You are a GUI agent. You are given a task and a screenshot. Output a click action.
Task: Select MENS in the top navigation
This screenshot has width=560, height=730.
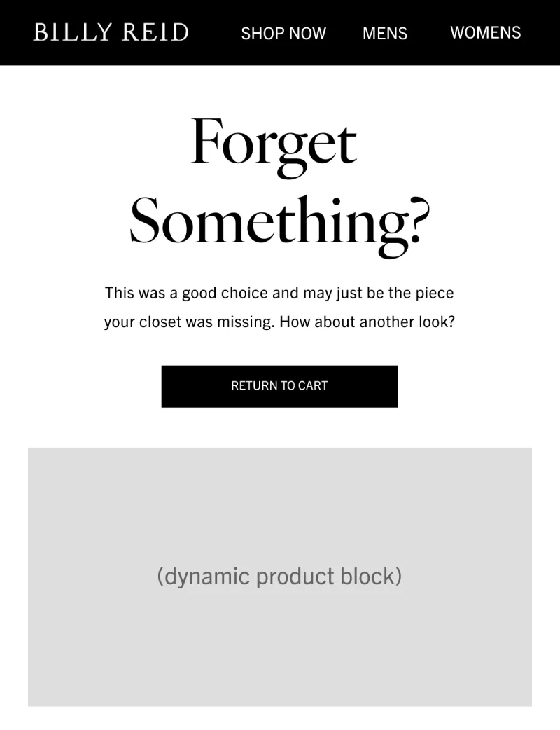click(385, 33)
